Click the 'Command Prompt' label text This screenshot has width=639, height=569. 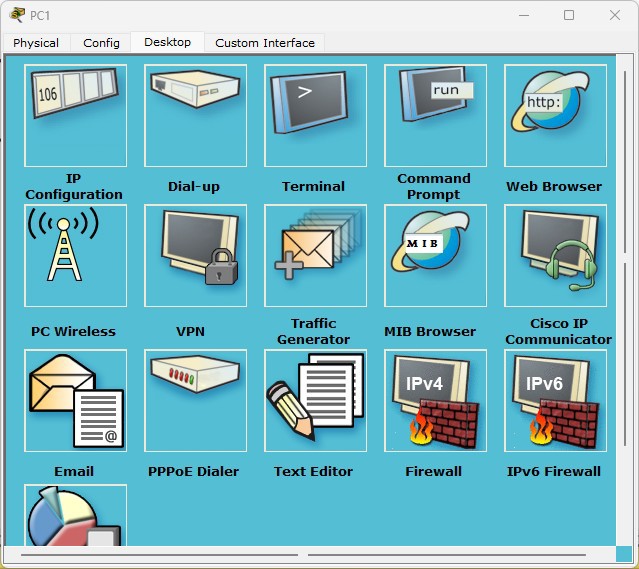click(434, 186)
